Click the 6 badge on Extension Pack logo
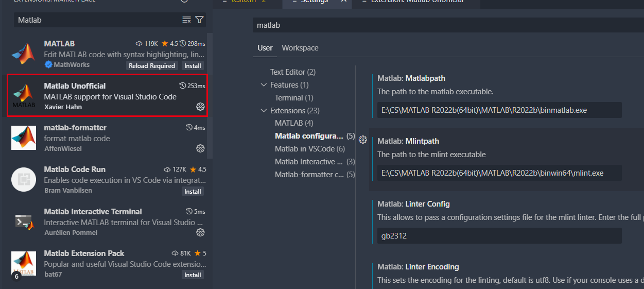Image resolution: width=644 pixels, height=289 pixels. point(16,276)
